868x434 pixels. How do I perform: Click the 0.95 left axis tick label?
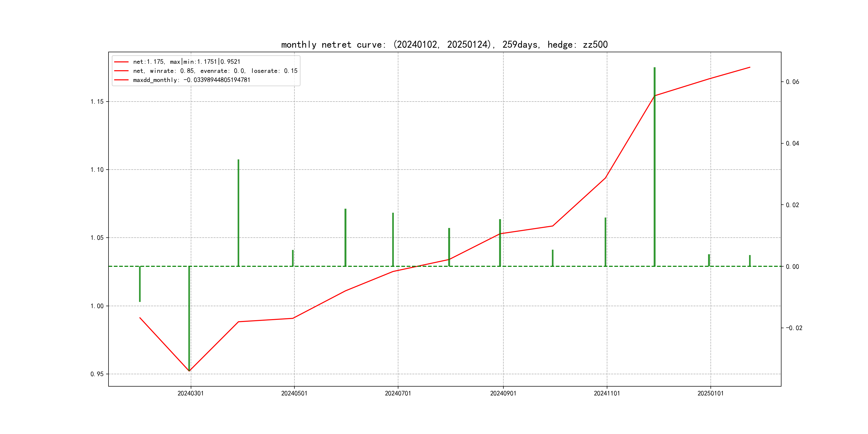(97, 374)
